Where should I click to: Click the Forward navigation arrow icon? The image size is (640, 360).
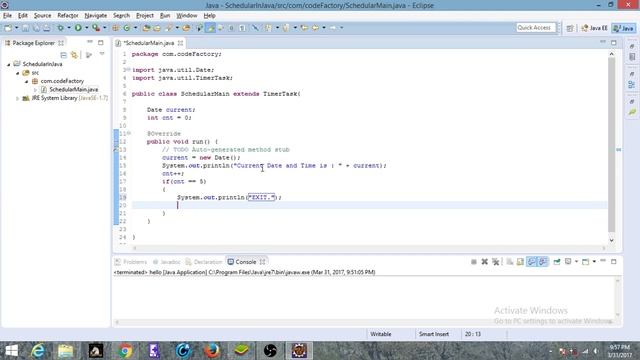pos(333,28)
